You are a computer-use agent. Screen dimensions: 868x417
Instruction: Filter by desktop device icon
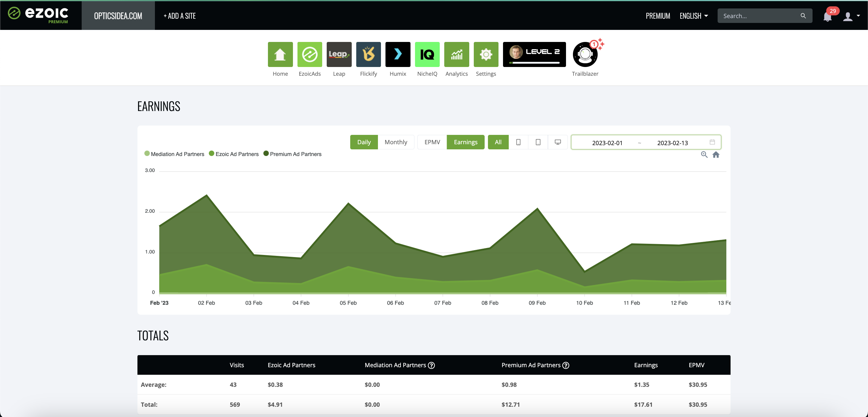[558, 142]
